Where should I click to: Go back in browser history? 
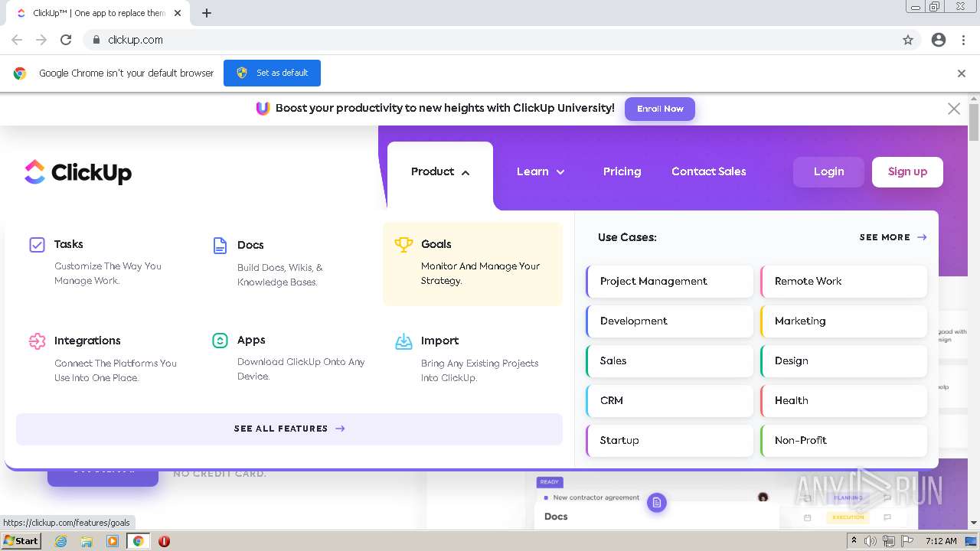click(x=17, y=40)
